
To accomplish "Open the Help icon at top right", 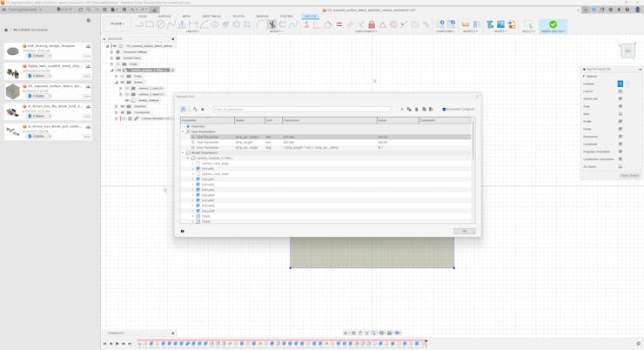I will 627,9.
